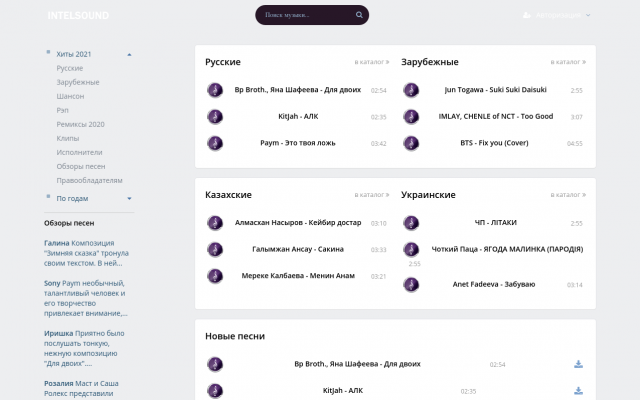This screenshot has width=640, height=400.
Task: Open Jun Togawa - Suki Suki Daisuki title
Action: (496, 90)
